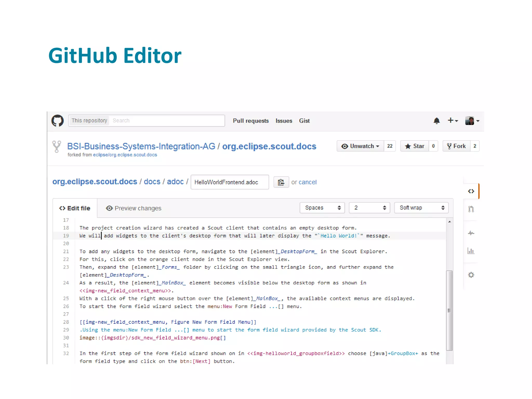Open the Settings gear sidebar icon
Viewport: 532px width, 399px height.
(x=471, y=275)
